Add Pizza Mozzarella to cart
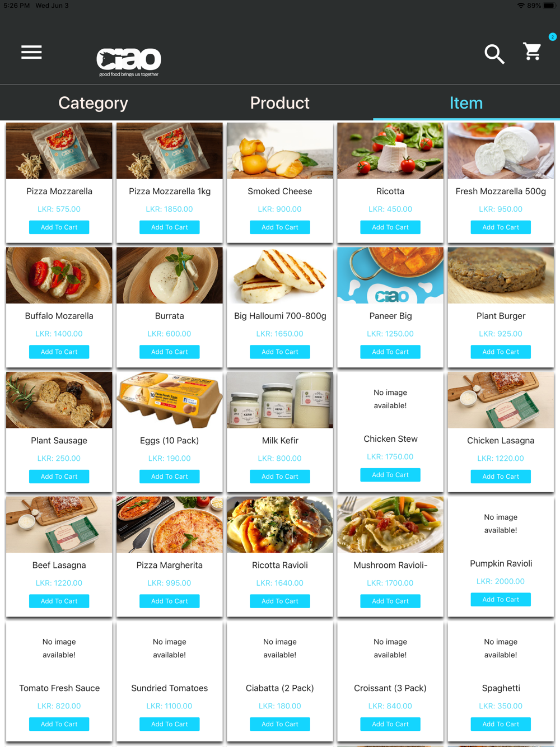560x747 pixels. coord(59,227)
